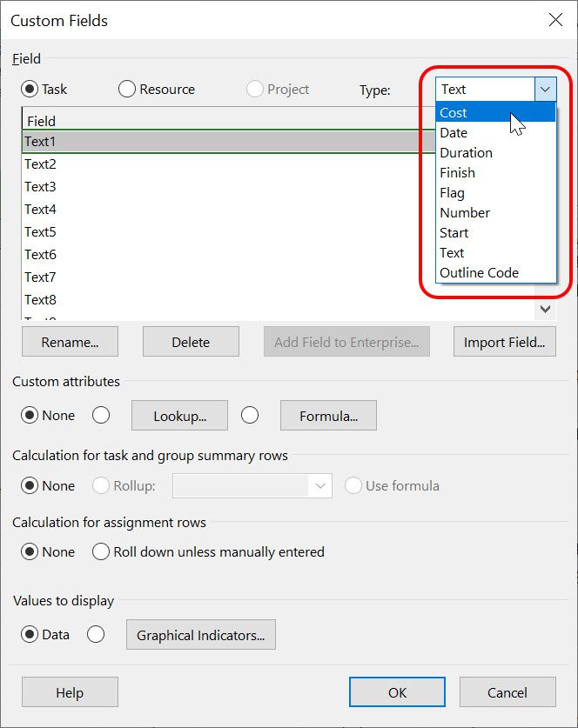Choose Finish from the Type list
The image size is (578, 728).
point(495,173)
